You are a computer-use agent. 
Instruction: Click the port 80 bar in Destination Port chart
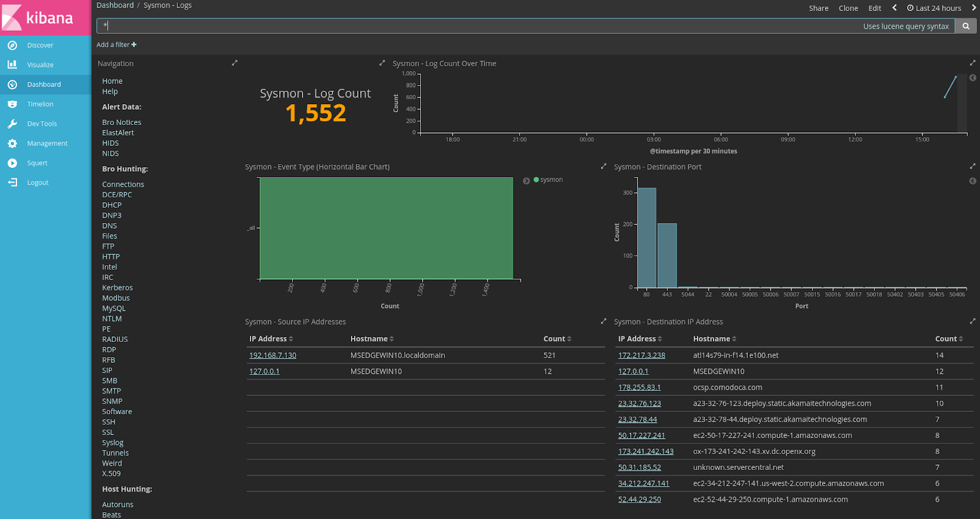click(x=647, y=238)
